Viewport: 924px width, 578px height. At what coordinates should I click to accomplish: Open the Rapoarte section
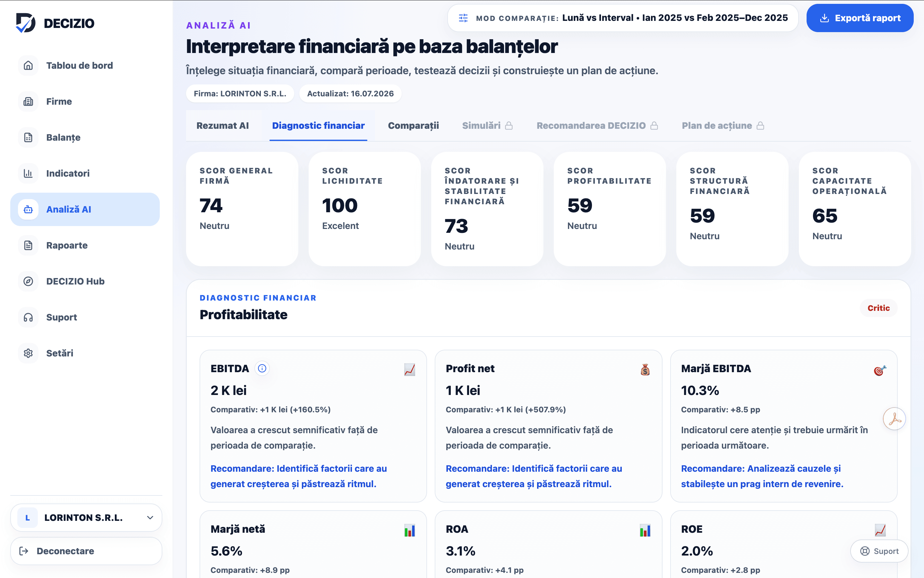(85, 245)
